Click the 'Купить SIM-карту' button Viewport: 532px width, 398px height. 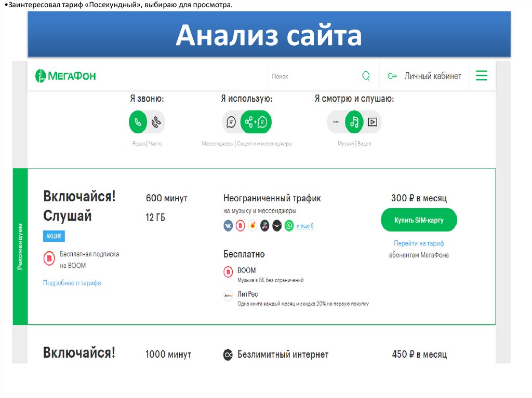coord(419,220)
